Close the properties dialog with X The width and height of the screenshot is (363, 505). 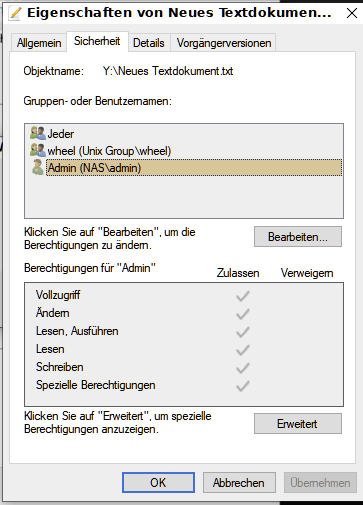tap(352, 13)
